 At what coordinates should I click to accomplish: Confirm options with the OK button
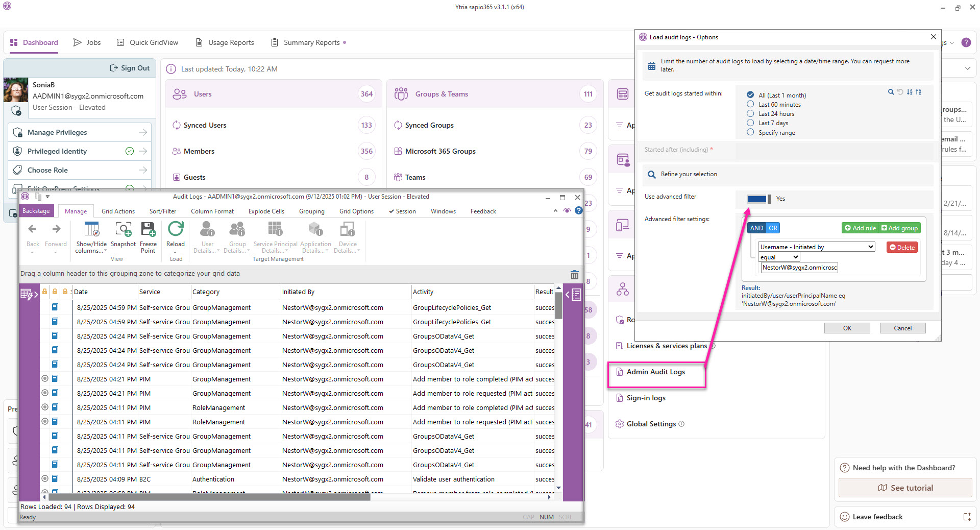[847, 328]
